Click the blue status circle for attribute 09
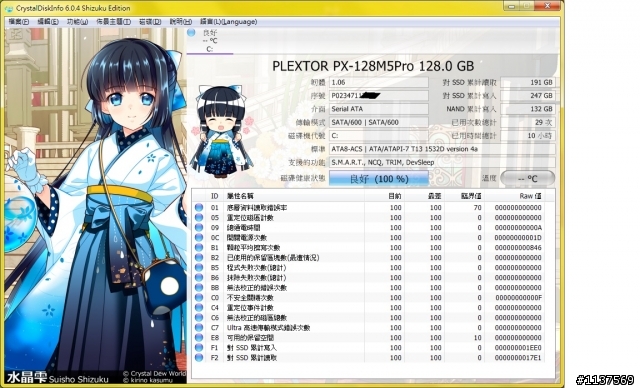640x388 pixels. coord(199,228)
